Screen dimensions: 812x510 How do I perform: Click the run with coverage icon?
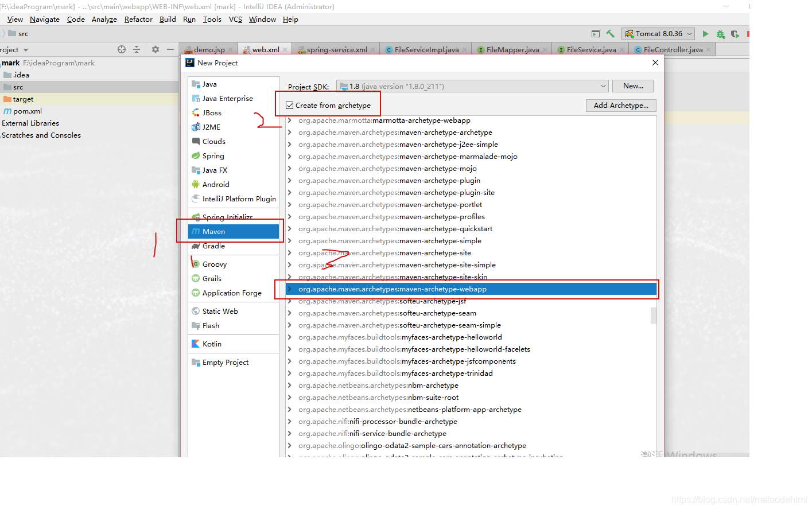[735, 34]
